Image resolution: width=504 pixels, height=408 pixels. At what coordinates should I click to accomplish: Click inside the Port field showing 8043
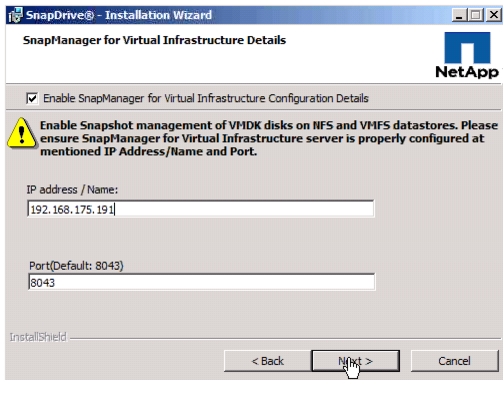pyautogui.click(x=202, y=282)
